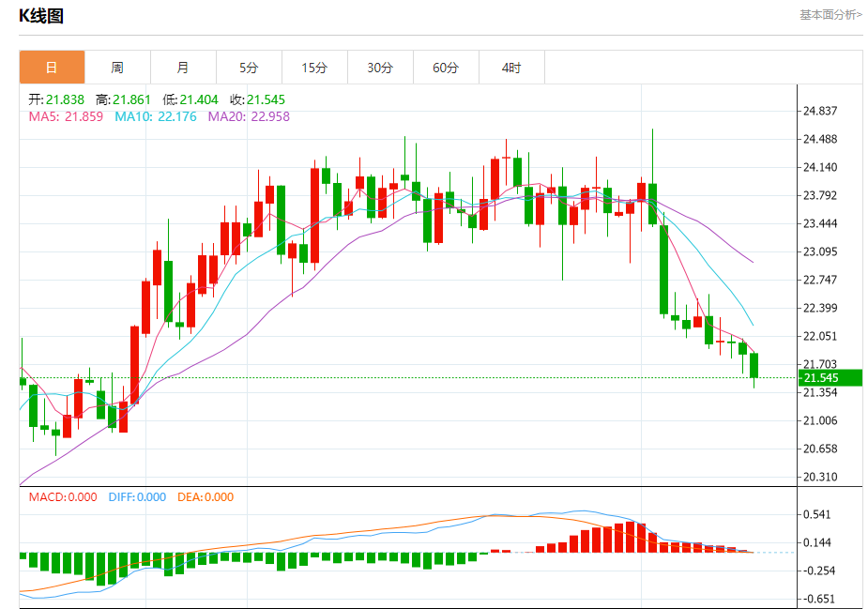Click the latest green candlestick at chart's right end
Image resolution: width=868 pixels, height=609 pixels.
point(754,365)
